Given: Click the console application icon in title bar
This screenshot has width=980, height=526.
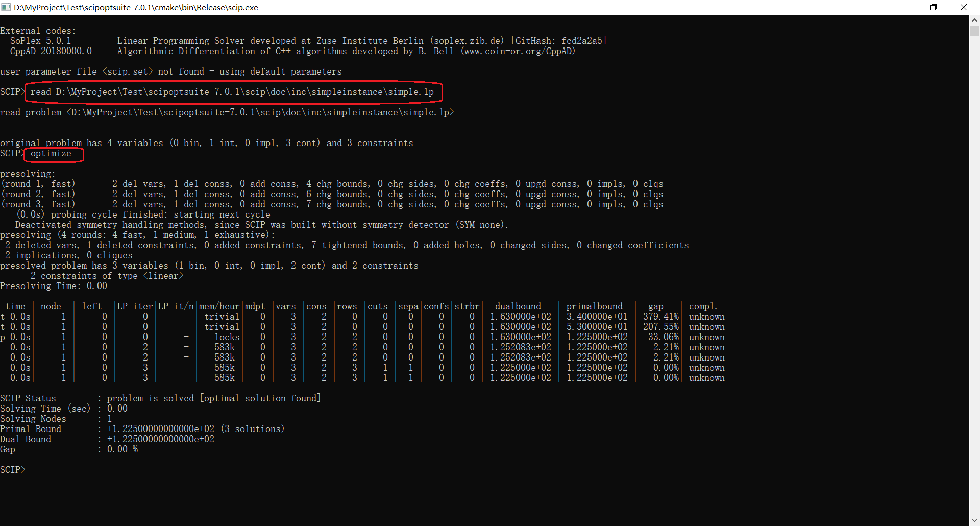Looking at the screenshot, I should pos(7,7).
